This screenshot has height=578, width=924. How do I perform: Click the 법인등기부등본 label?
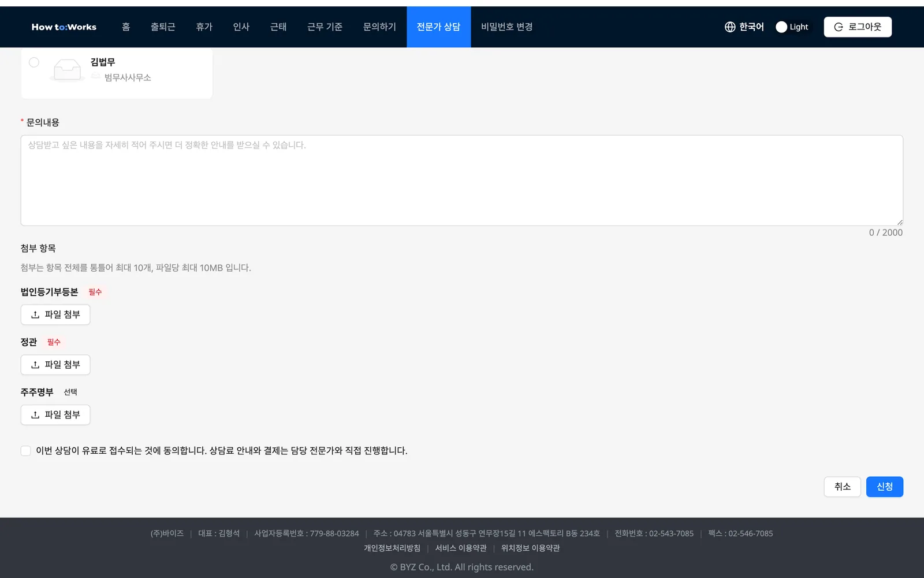point(49,292)
